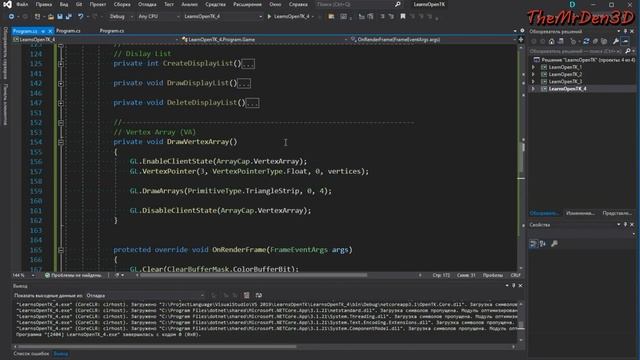Click the Switch Views icon in Solution Explorer

click(561, 41)
